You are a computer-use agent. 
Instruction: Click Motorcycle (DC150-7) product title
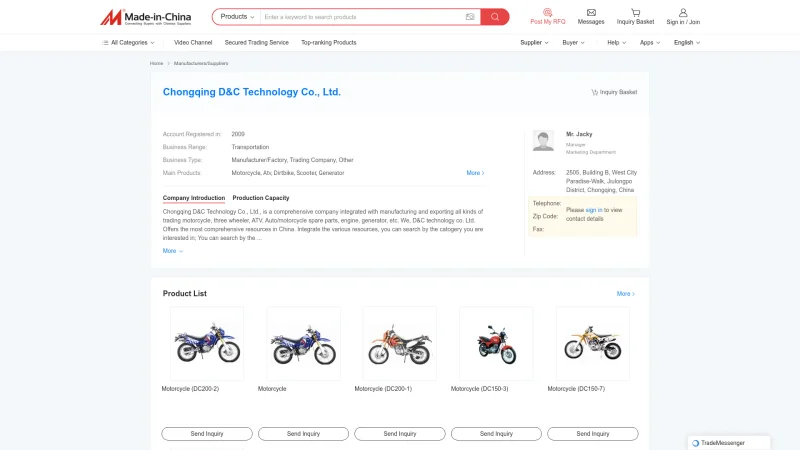(576, 389)
